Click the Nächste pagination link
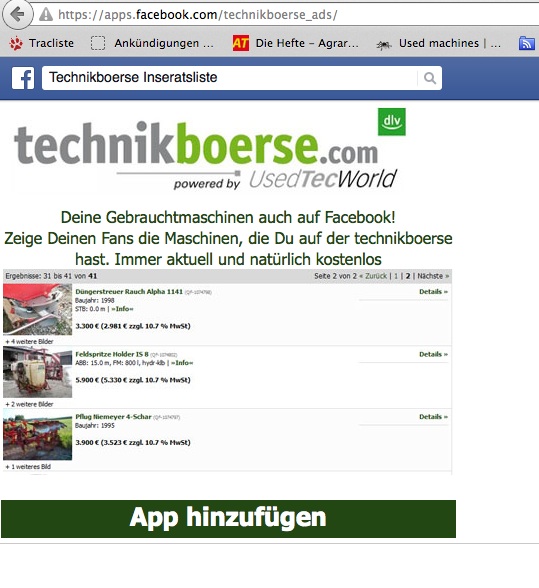Screen dimensions: 539x588 pyautogui.click(x=433, y=276)
